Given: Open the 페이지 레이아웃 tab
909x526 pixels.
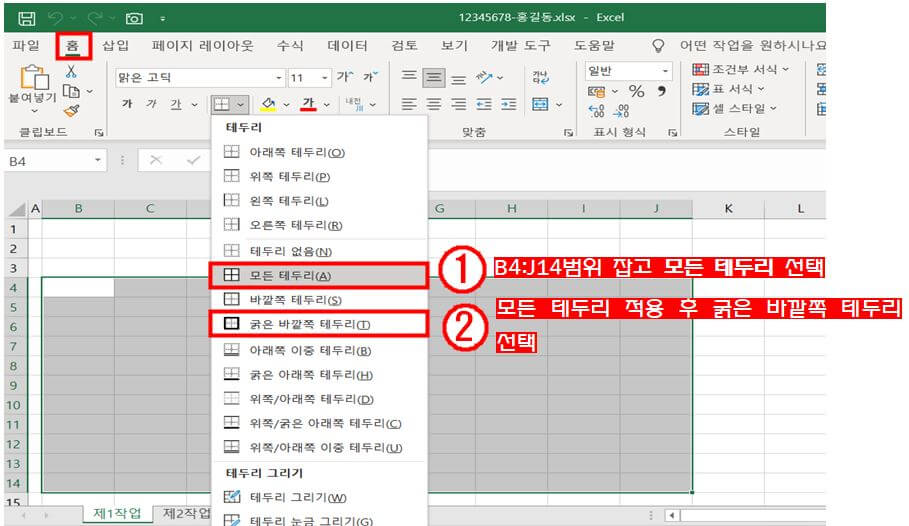Looking at the screenshot, I should [x=202, y=45].
